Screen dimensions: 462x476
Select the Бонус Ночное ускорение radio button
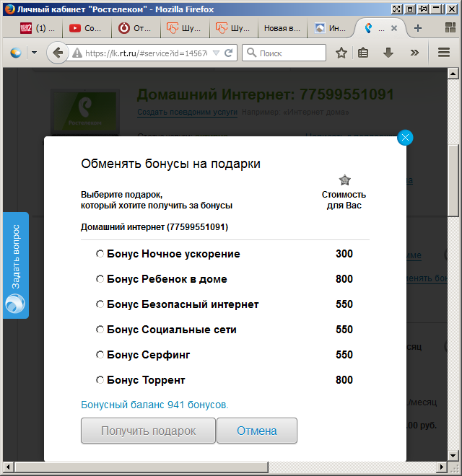coord(100,254)
